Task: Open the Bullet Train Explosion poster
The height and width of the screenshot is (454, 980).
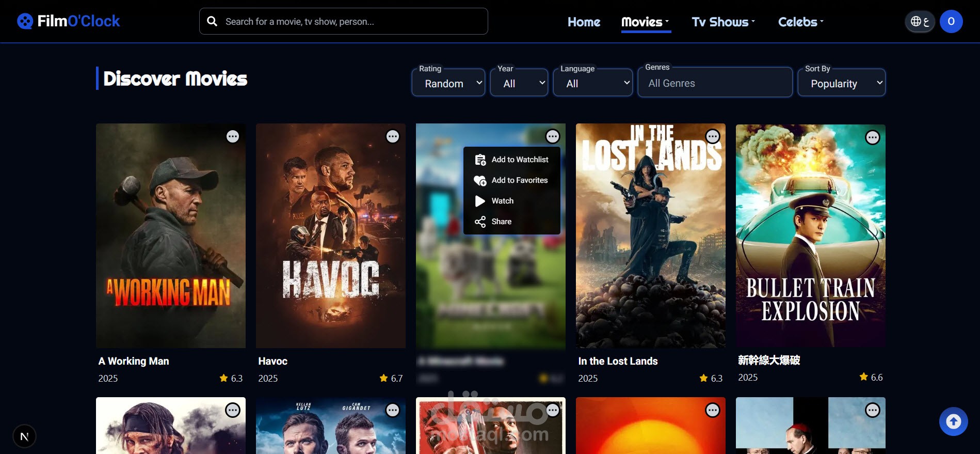Action: [x=811, y=236]
